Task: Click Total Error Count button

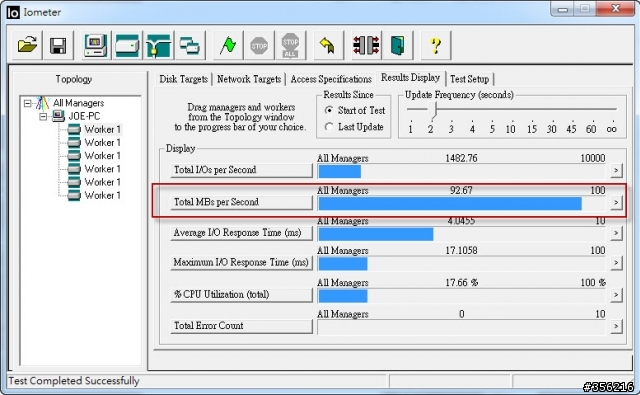Action: 241,326
